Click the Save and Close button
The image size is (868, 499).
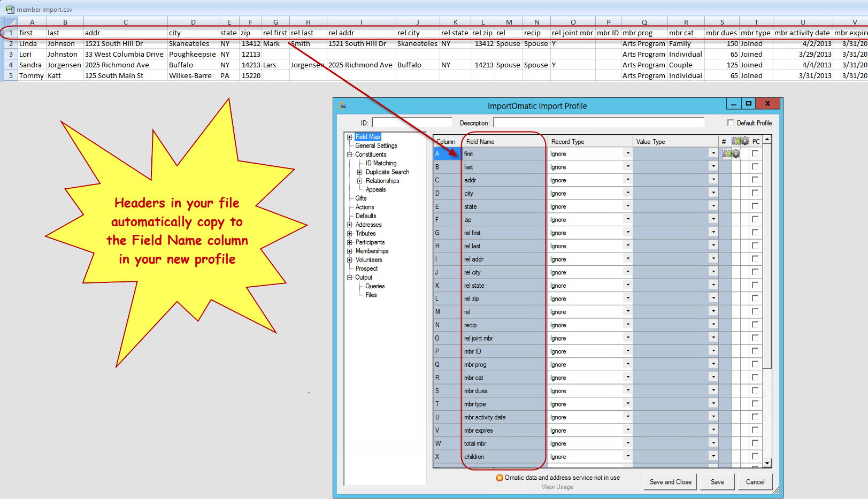[670, 481]
